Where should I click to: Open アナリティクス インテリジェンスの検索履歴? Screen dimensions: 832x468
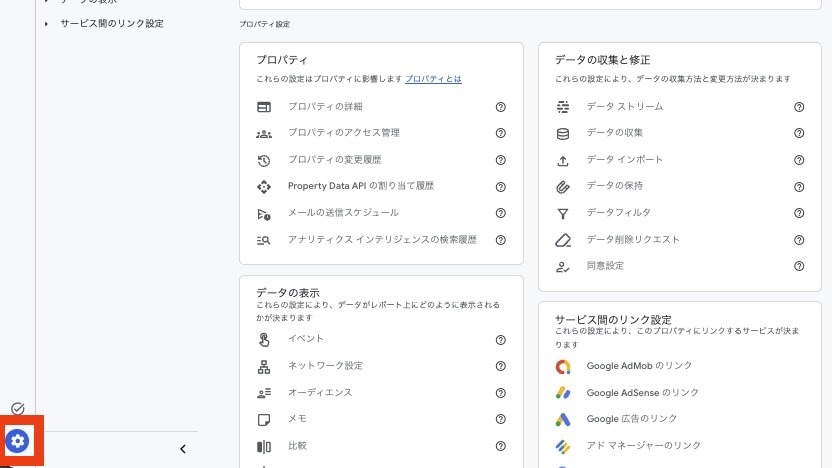[382, 239]
